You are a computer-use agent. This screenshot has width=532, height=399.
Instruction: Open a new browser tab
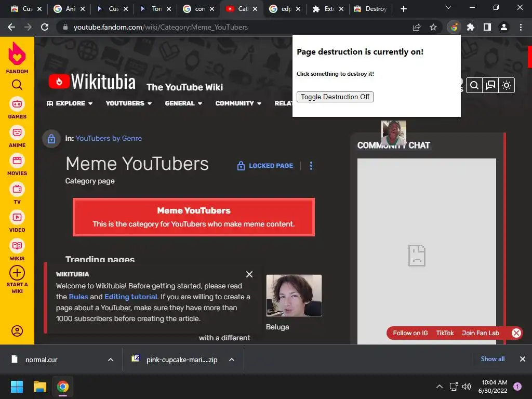(x=403, y=9)
